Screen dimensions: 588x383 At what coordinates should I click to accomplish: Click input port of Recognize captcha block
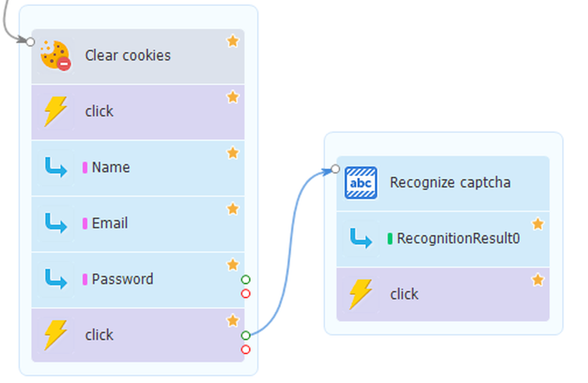click(335, 169)
